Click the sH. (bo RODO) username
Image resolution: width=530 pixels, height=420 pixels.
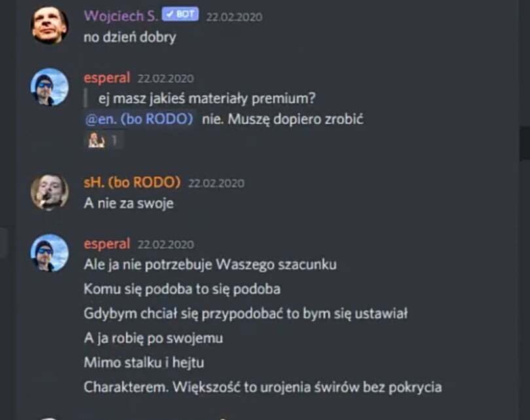pyautogui.click(x=132, y=183)
